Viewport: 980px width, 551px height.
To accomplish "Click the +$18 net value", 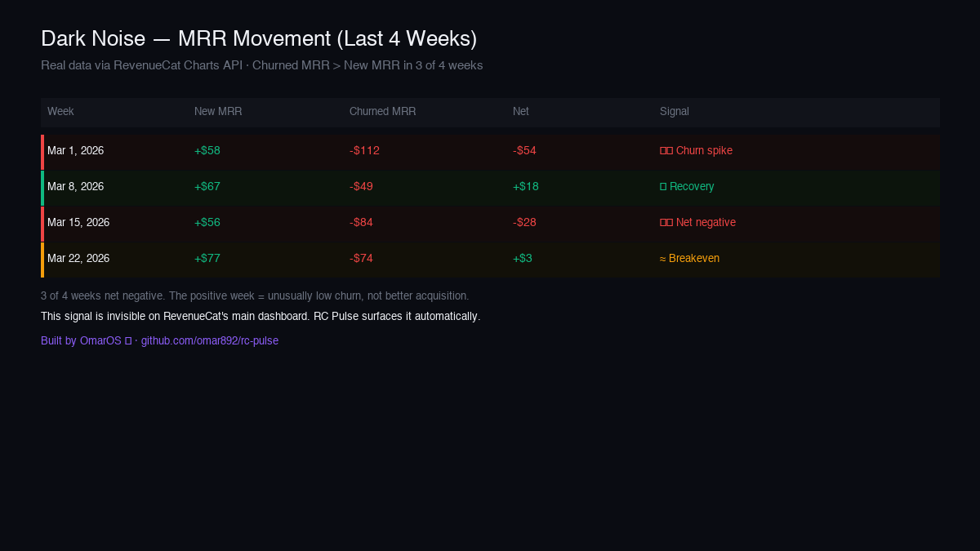I will [526, 187].
